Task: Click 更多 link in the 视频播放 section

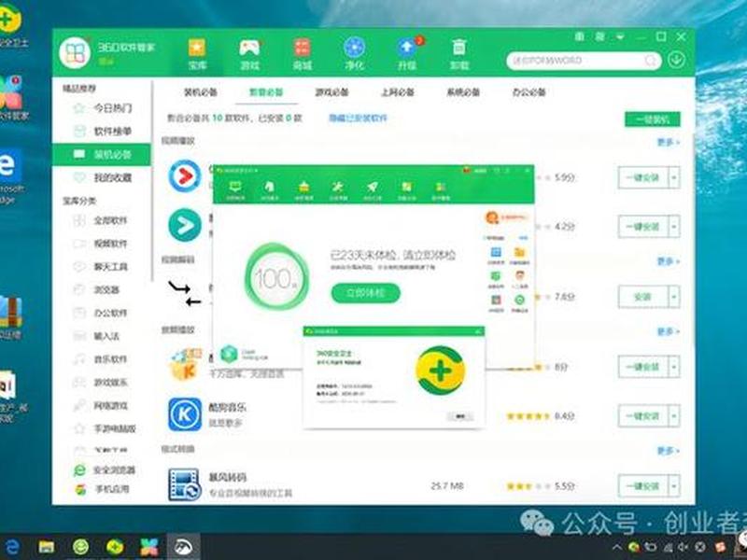Action: click(x=668, y=142)
